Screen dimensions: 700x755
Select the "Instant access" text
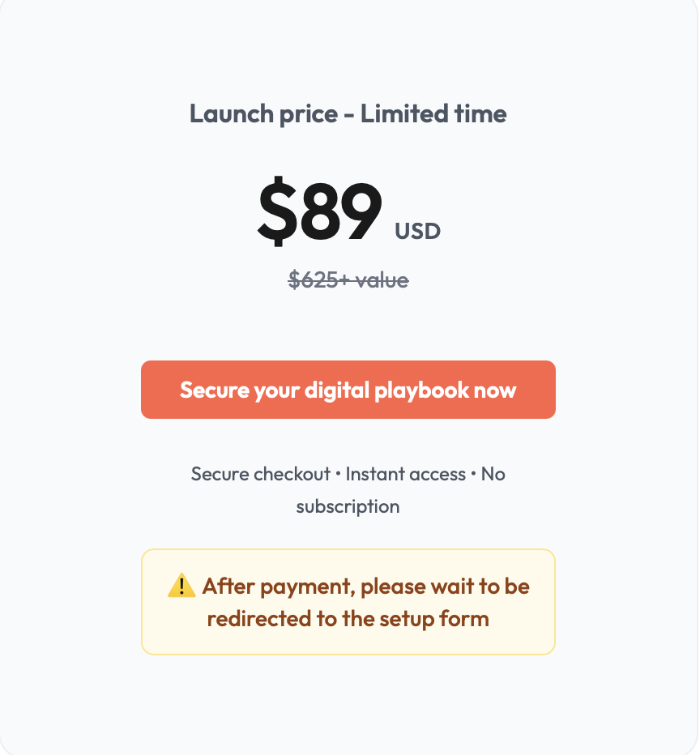(406, 474)
